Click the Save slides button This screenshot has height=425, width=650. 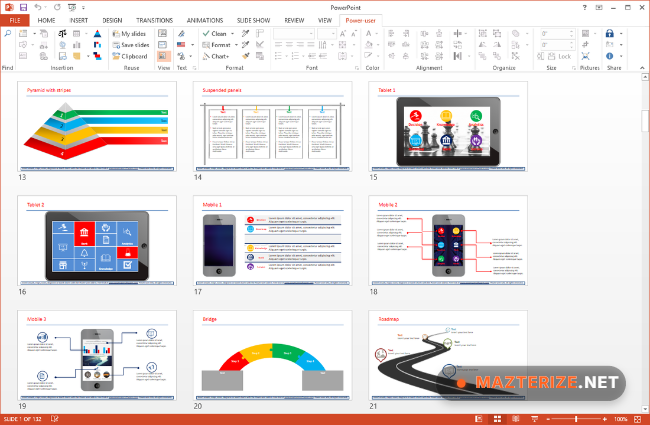tap(131, 45)
